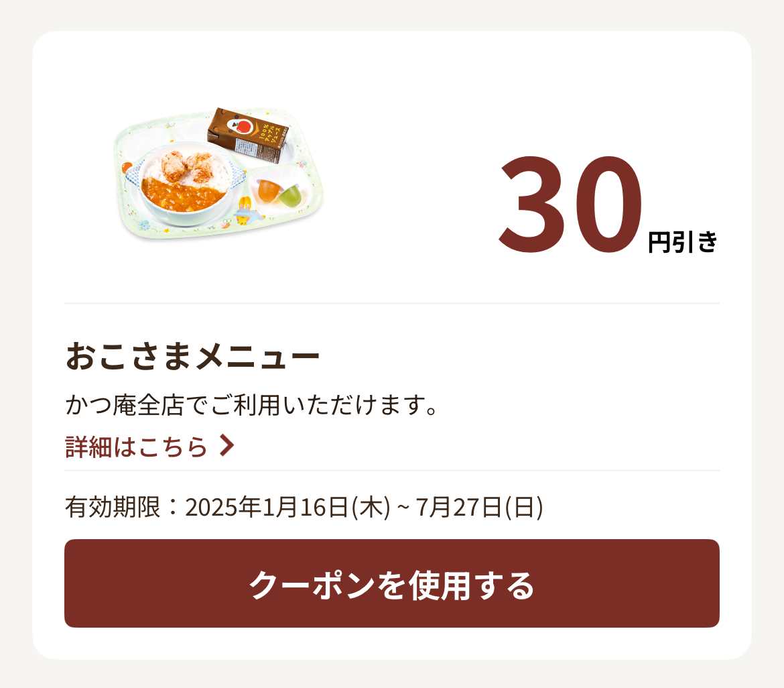Image resolution: width=784 pixels, height=688 pixels.
Task: Click the 有効期限 label text
Action: pos(113,507)
